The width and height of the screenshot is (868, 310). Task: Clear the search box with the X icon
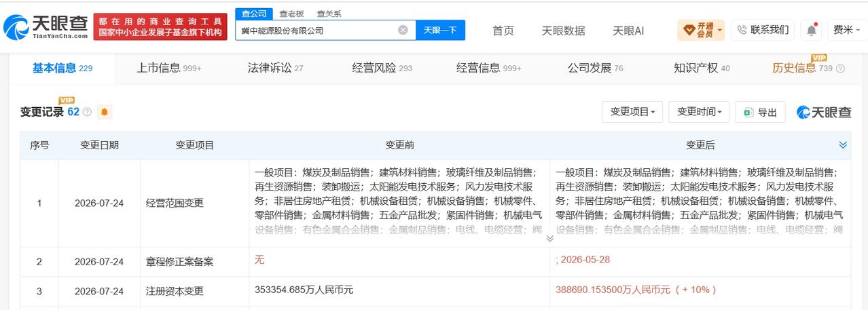[x=403, y=30]
